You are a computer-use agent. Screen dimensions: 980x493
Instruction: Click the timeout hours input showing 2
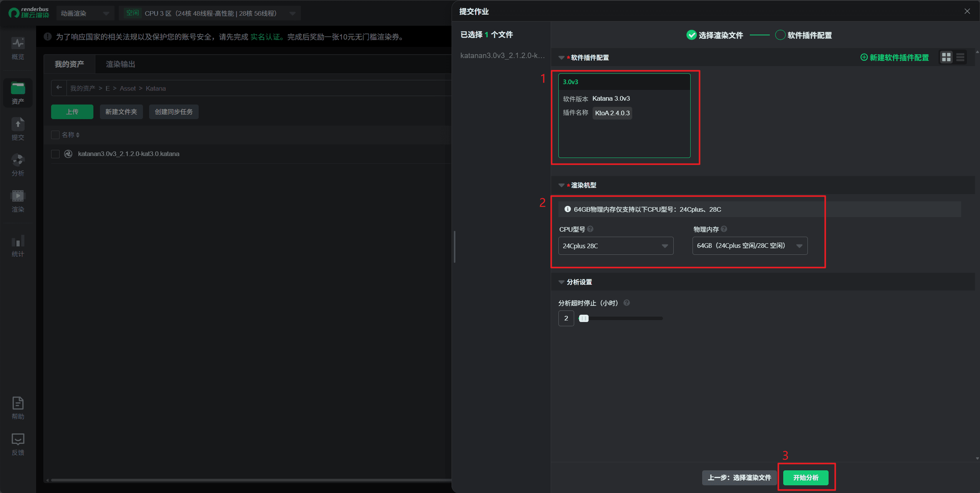(x=566, y=318)
